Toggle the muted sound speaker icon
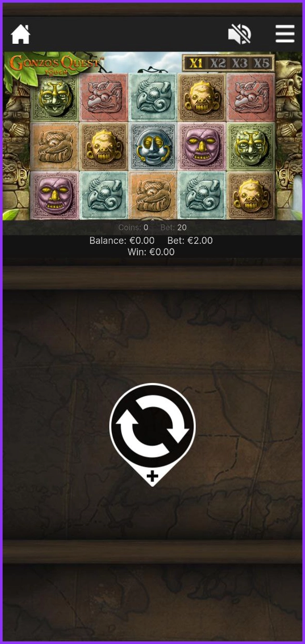305x644 pixels. pyautogui.click(x=239, y=34)
